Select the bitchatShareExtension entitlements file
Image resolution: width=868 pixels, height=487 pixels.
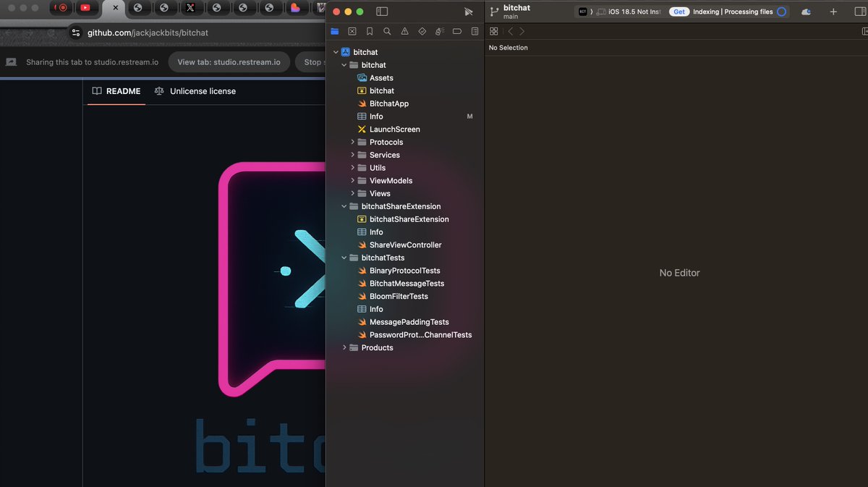tap(404, 219)
